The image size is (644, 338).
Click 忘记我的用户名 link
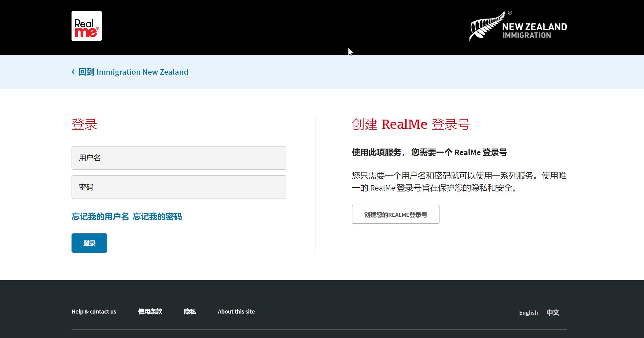click(x=100, y=217)
